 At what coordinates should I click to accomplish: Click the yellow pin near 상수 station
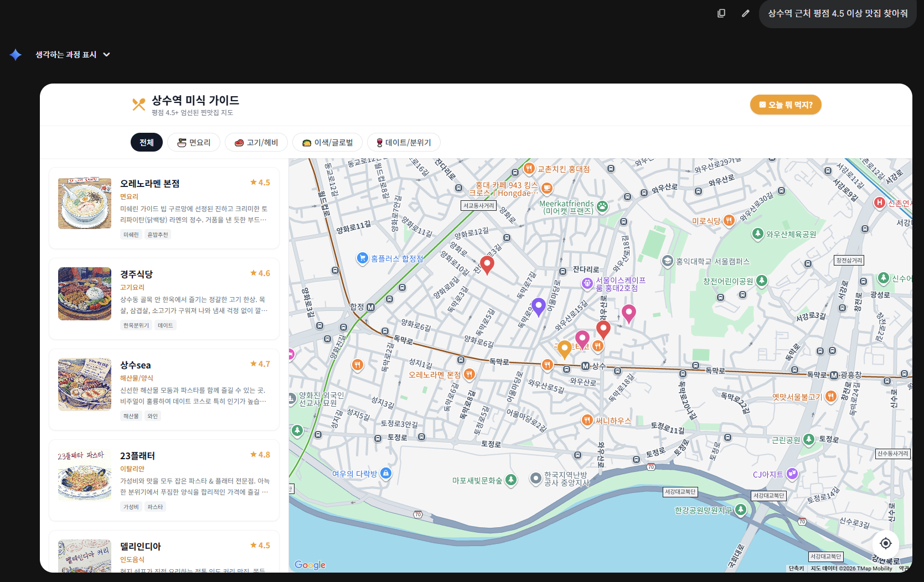pyautogui.click(x=564, y=350)
